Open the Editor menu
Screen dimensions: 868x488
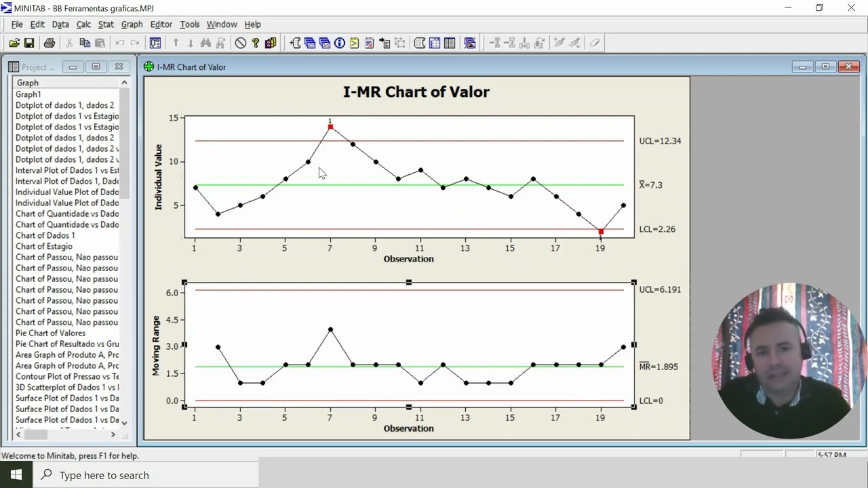click(x=161, y=24)
